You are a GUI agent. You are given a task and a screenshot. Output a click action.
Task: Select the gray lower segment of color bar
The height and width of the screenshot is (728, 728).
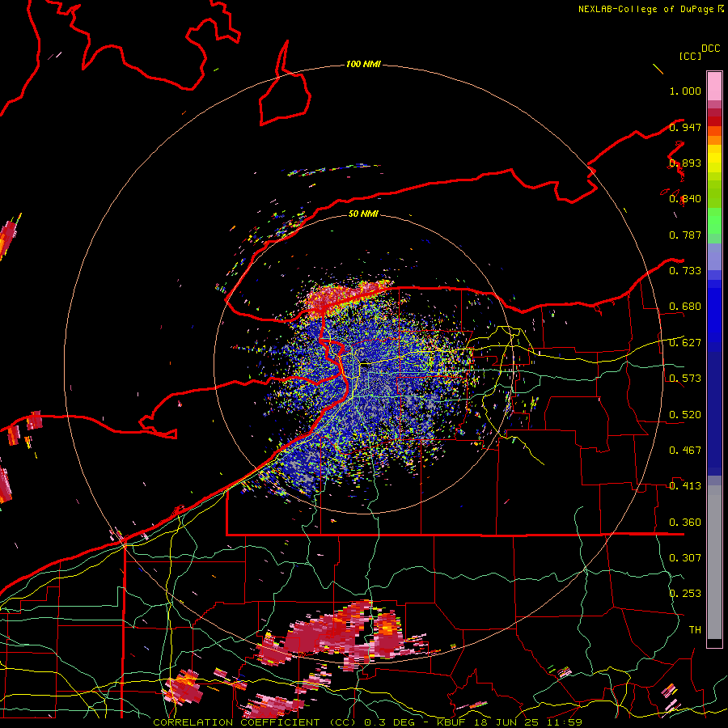714,562
